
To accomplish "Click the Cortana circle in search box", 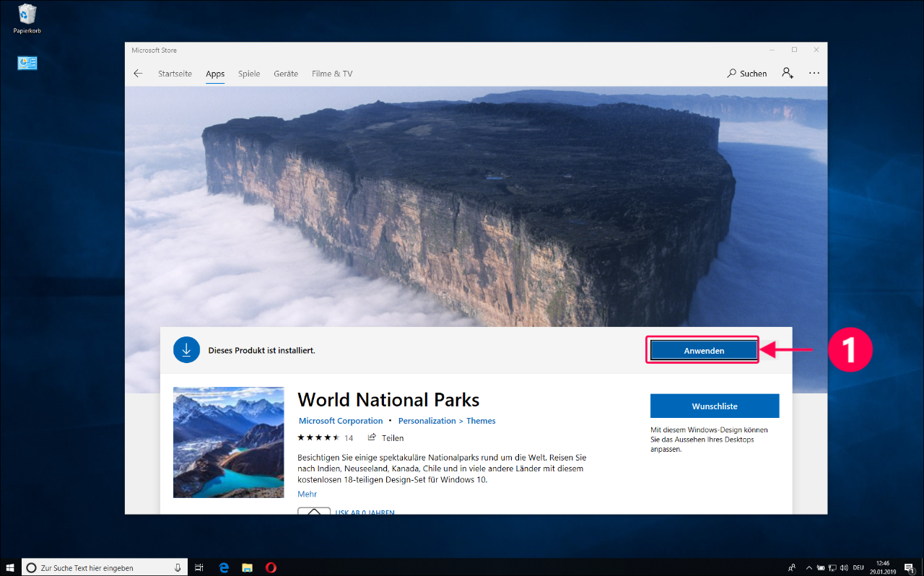I will click(31, 568).
